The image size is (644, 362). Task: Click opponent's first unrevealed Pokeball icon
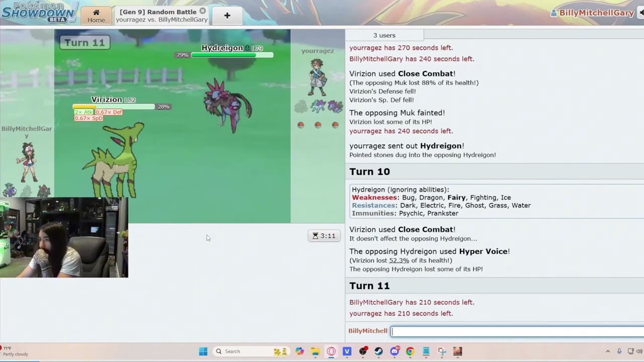301,125
